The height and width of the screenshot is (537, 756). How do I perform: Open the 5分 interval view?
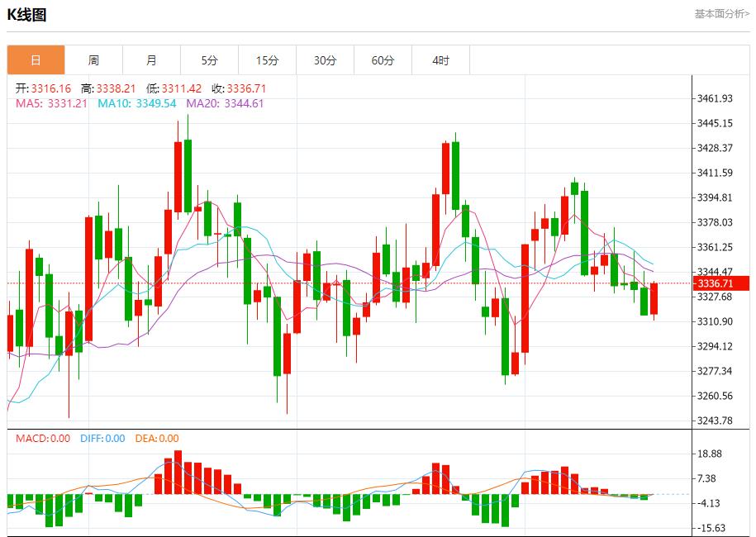208,59
